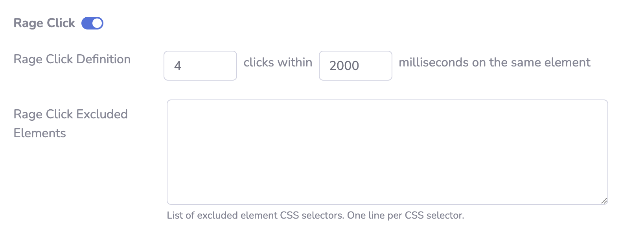The width and height of the screenshot is (644, 243).
Task: Click inside the excluded elements textarea
Action: coord(387,152)
